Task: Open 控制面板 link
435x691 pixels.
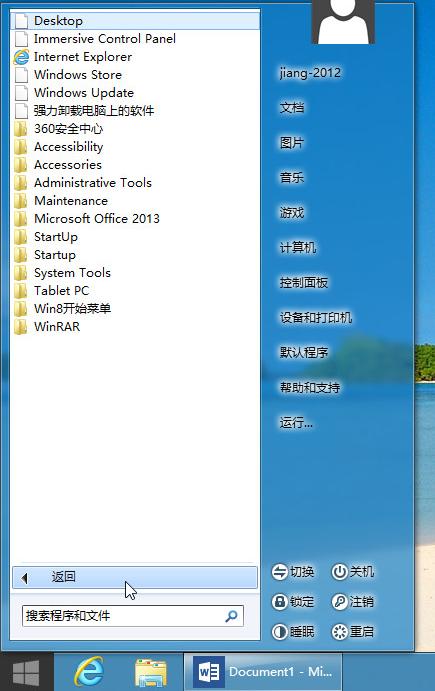Action: coord(304,282)
